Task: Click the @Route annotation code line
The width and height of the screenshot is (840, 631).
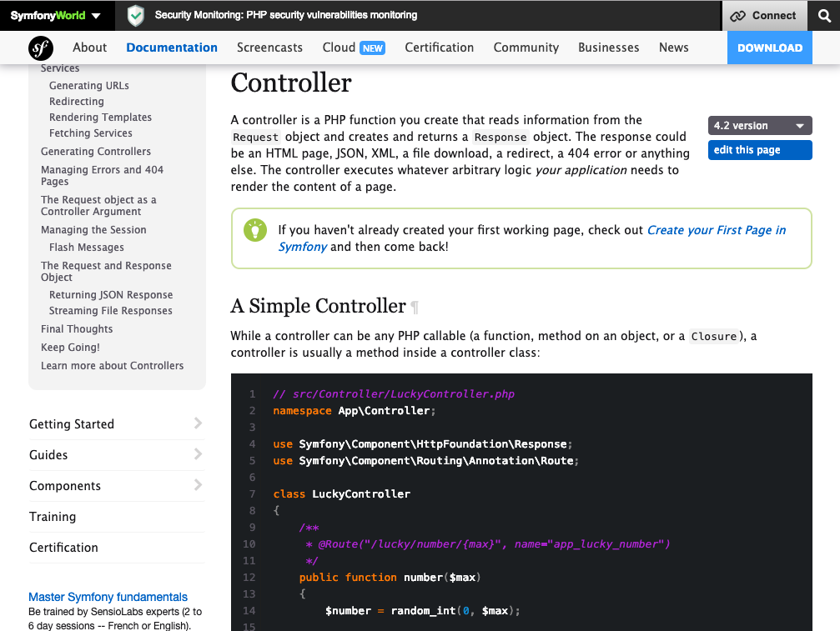Action: pos(487,544)
